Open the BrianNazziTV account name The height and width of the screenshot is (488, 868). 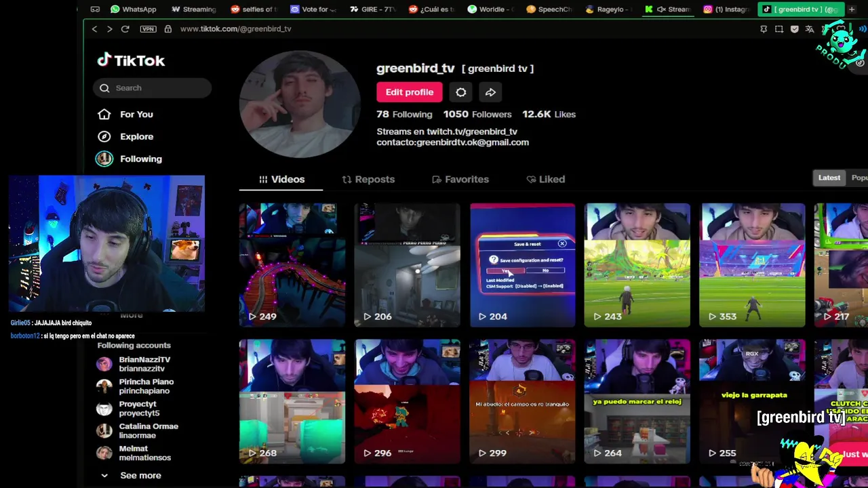pyautogui.click(x=144, y=360)
